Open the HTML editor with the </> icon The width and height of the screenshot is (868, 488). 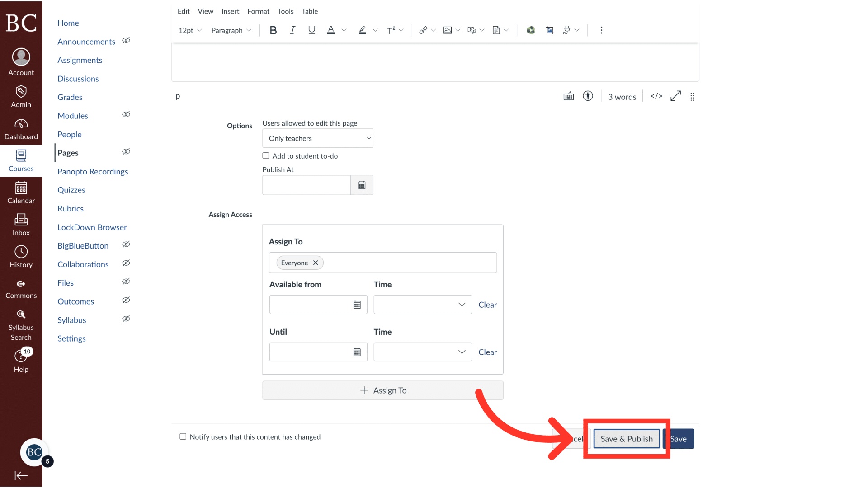(656, 96)
